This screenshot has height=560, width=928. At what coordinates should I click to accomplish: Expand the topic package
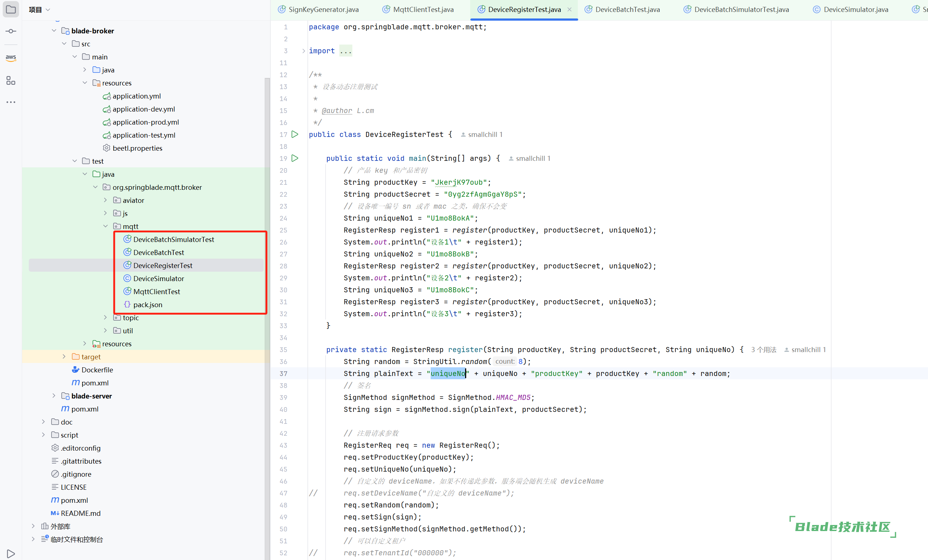pos(105,318)
